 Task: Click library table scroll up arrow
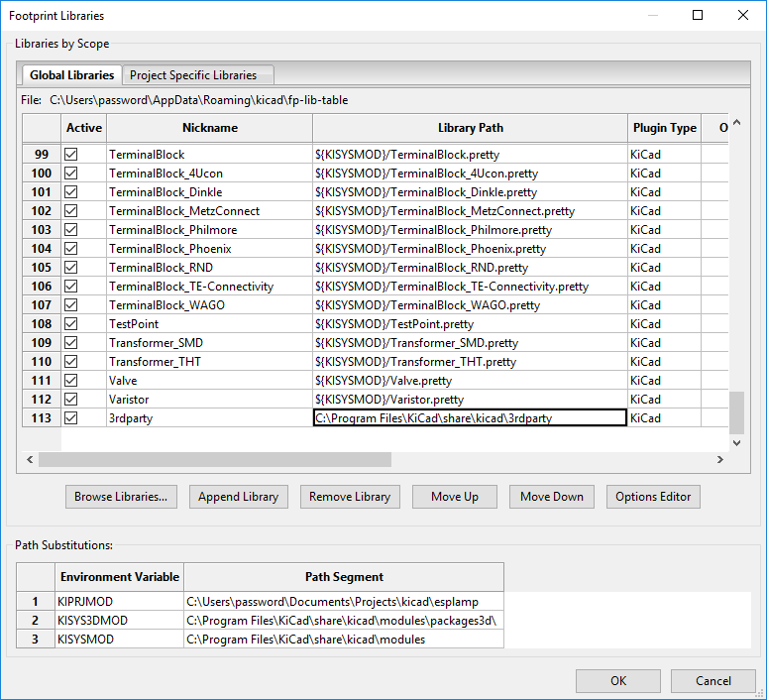[736, 123]
